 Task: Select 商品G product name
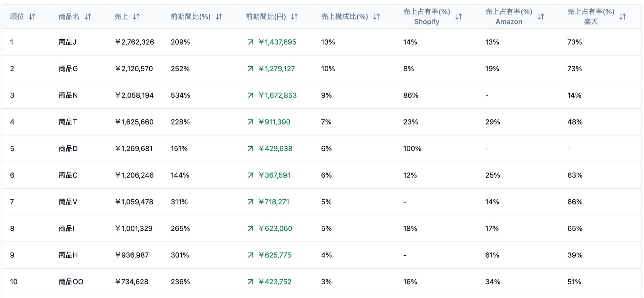tap(68, 69)
